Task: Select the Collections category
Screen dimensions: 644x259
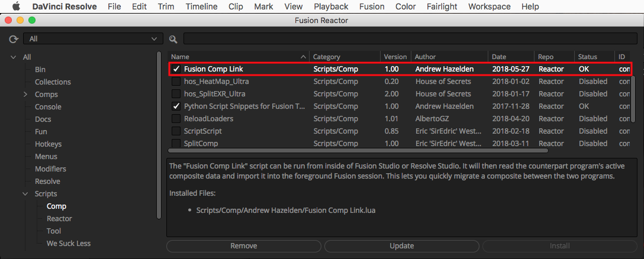Action: click(x=53, y=82)
